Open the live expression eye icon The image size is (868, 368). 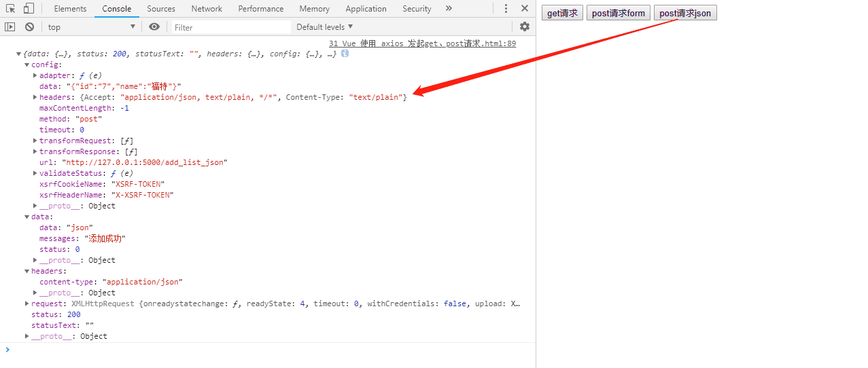(154, 26)
